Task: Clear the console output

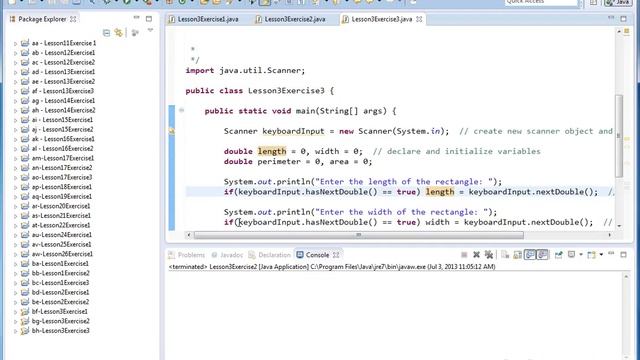Action: pyautogui.click(x=505, y=255)
